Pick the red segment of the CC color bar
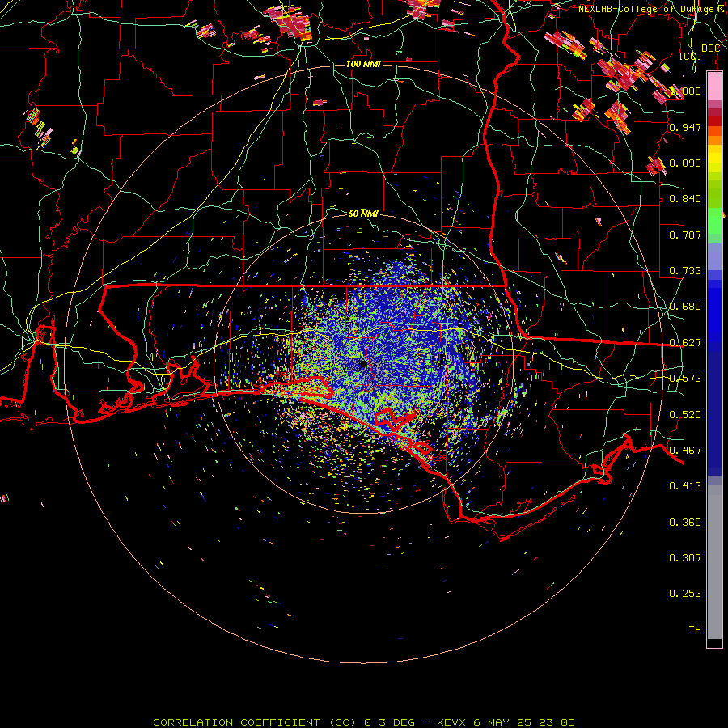This screenshot has width=728, height=728. pos(714,121)
